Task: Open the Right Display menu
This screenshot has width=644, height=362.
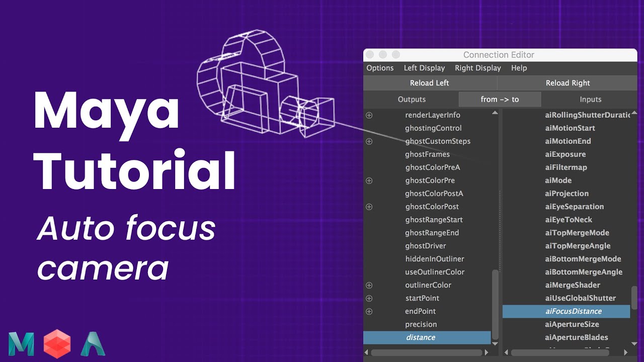Action: [x=478, y=68]
